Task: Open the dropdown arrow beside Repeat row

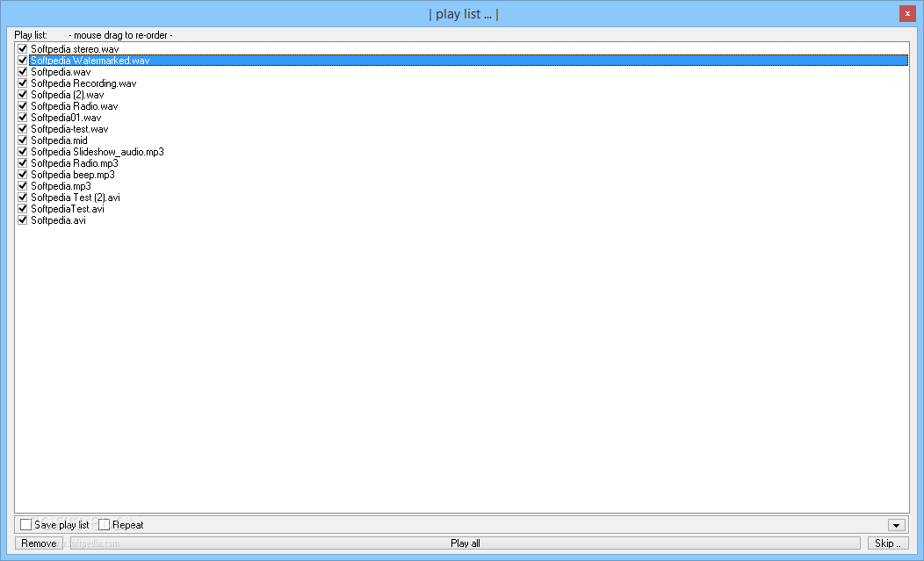Action: click(896, 525)
